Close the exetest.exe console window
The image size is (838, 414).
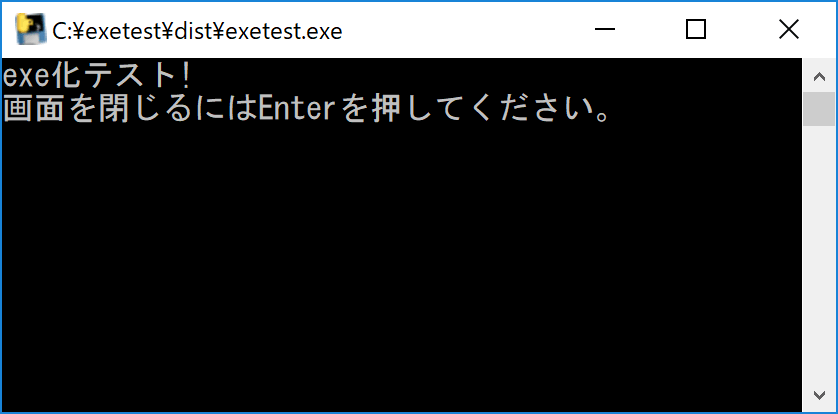[789, 30]
